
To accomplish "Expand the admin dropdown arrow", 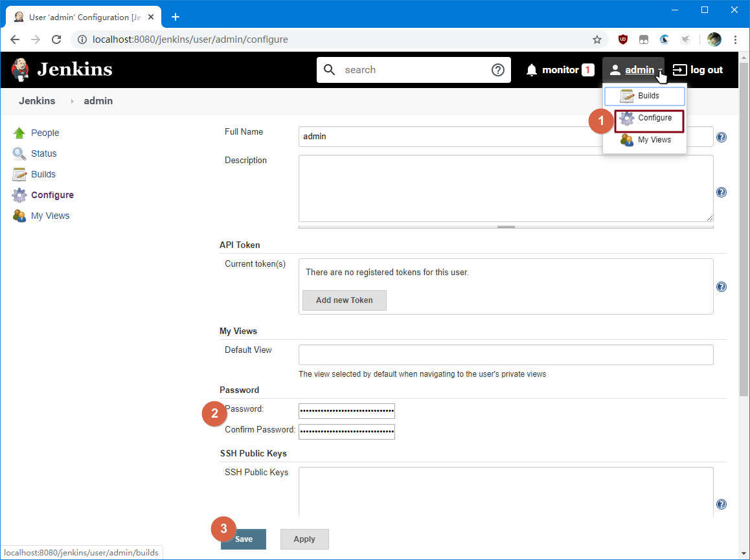I will [x=660, y=71].
